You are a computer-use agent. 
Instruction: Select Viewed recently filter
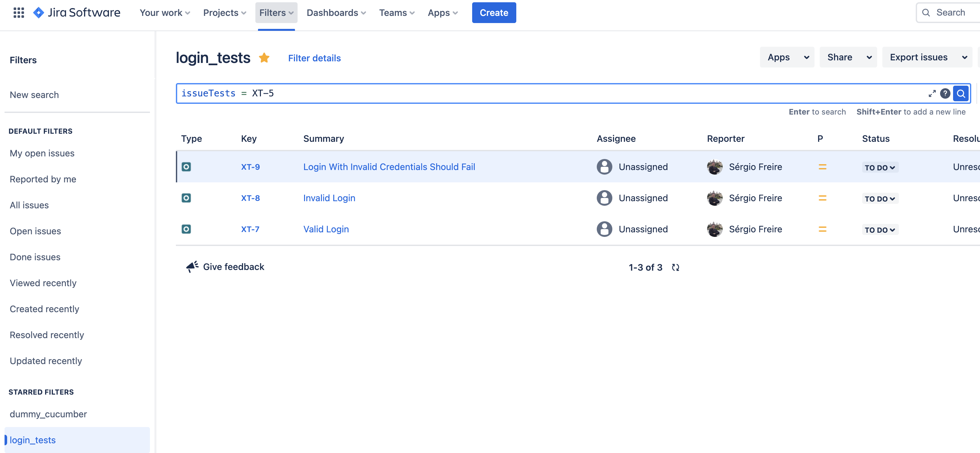[x=43, y=283]
